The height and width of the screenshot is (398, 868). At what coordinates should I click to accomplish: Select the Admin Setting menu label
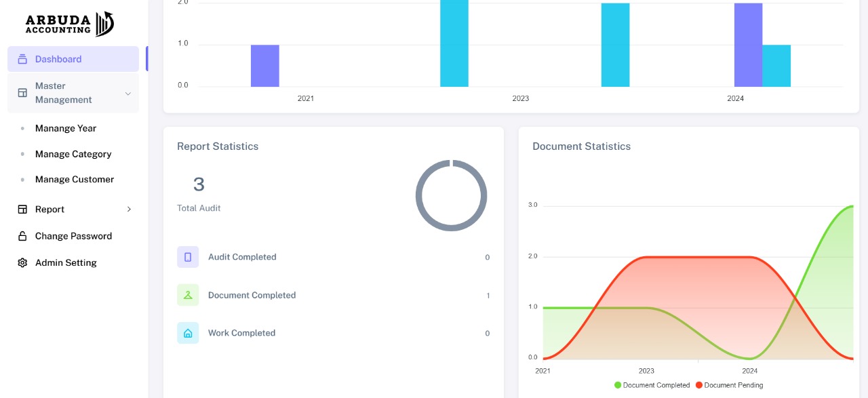pos(66,262)
